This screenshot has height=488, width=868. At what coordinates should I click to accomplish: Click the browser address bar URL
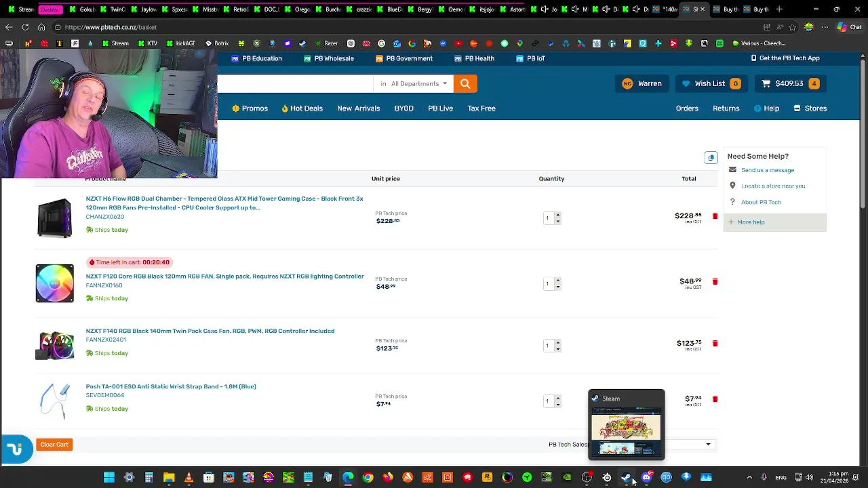(x=111, y=27)
